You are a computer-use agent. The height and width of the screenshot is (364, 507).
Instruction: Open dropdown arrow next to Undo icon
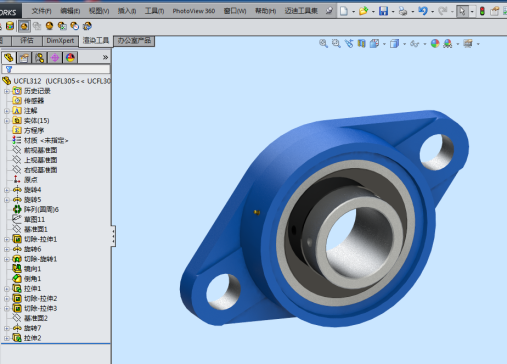coord(432,12)
